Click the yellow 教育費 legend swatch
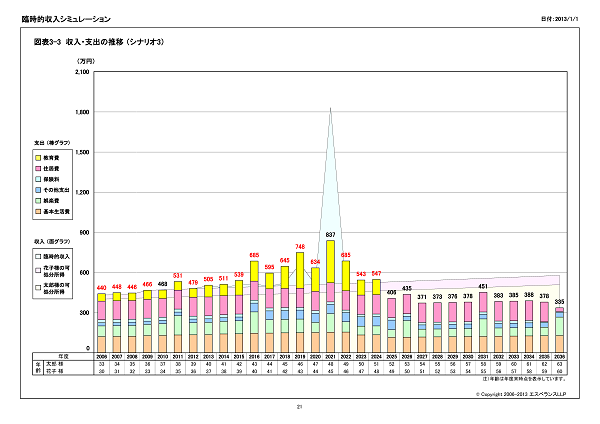 (x=38, y=158)
